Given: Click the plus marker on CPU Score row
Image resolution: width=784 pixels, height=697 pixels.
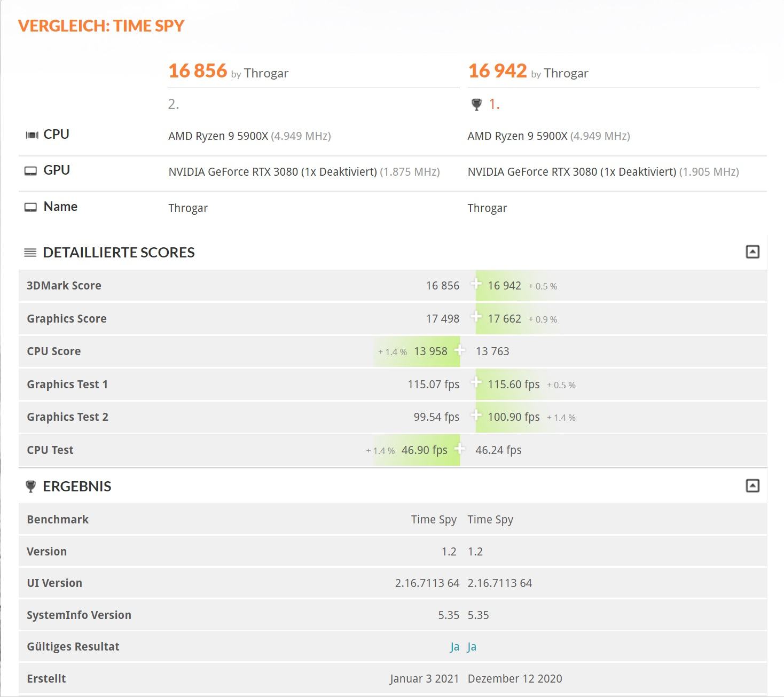Looking at the screenshot, I should [x=459, y=350].
